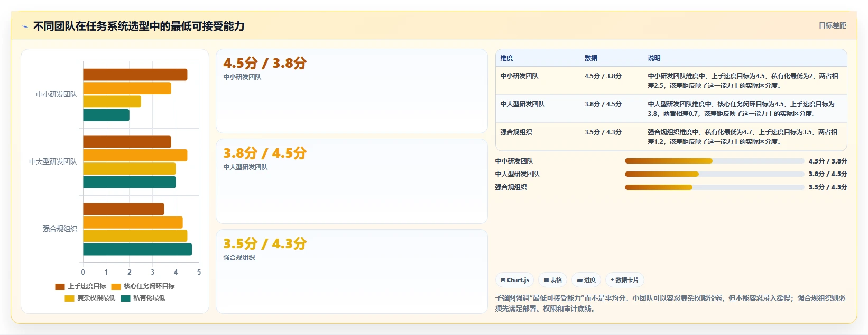The image size is (868, 335).
Task: Click brown 上手速度 bar for 中小研发团队
Action: (x=135, y=75)
